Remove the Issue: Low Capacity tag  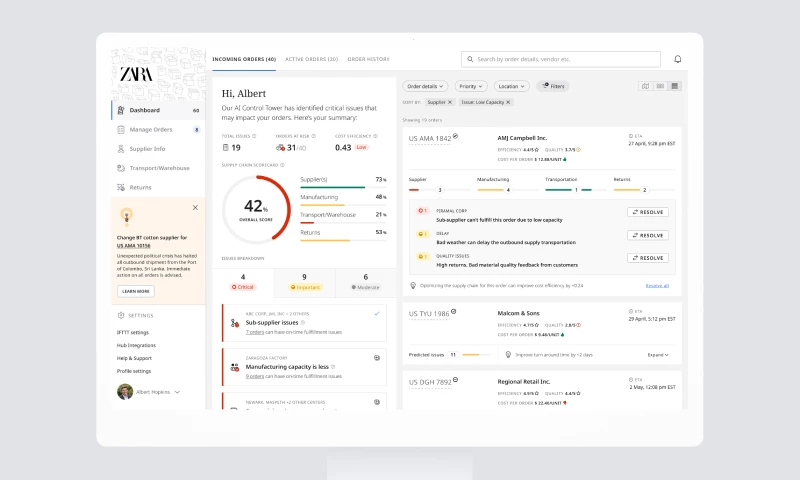508,102
